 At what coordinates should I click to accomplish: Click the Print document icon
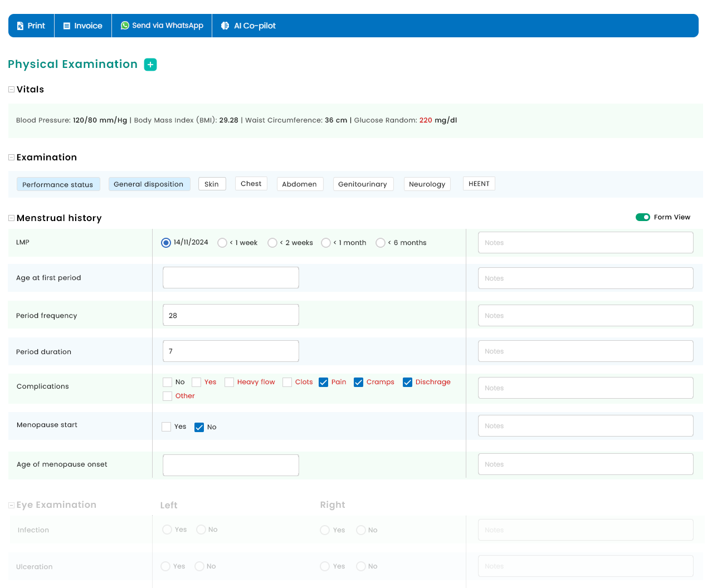(20, 26)
